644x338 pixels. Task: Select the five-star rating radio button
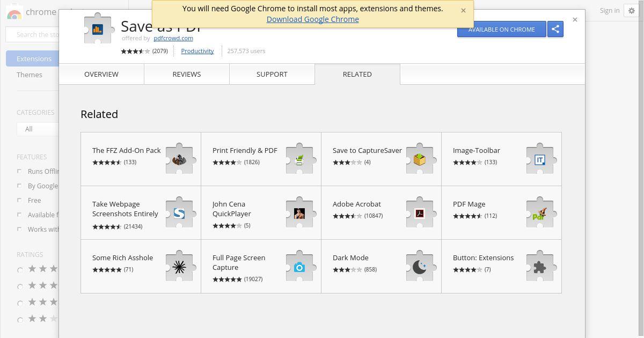20,270
